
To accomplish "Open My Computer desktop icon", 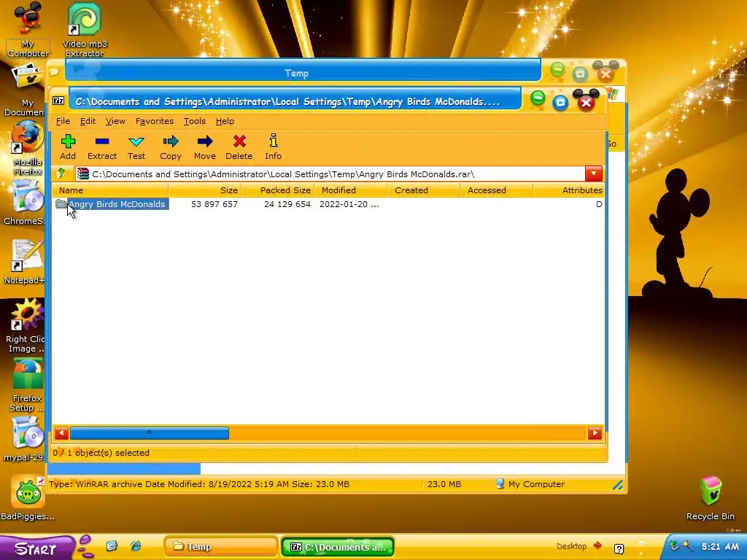I will [x=28, y=29].
